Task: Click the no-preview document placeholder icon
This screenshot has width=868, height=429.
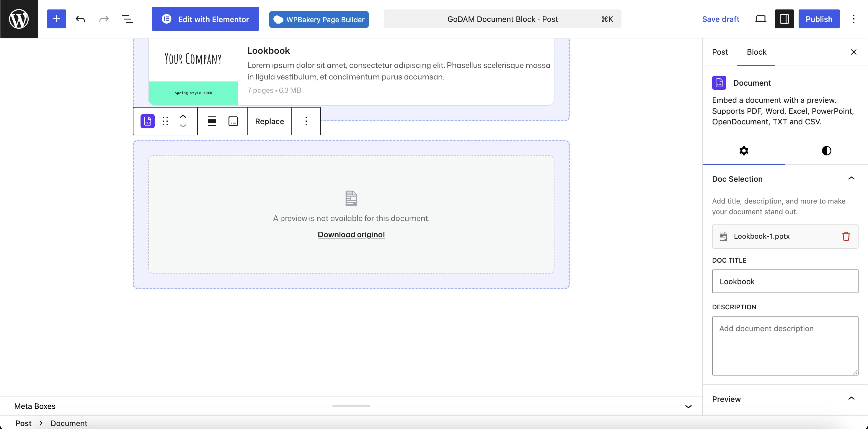Action: pos(351,198)
